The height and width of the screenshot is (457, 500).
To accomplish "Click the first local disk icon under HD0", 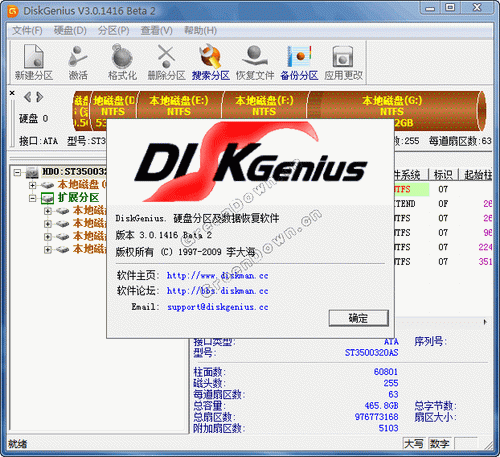I will [48, 185].
